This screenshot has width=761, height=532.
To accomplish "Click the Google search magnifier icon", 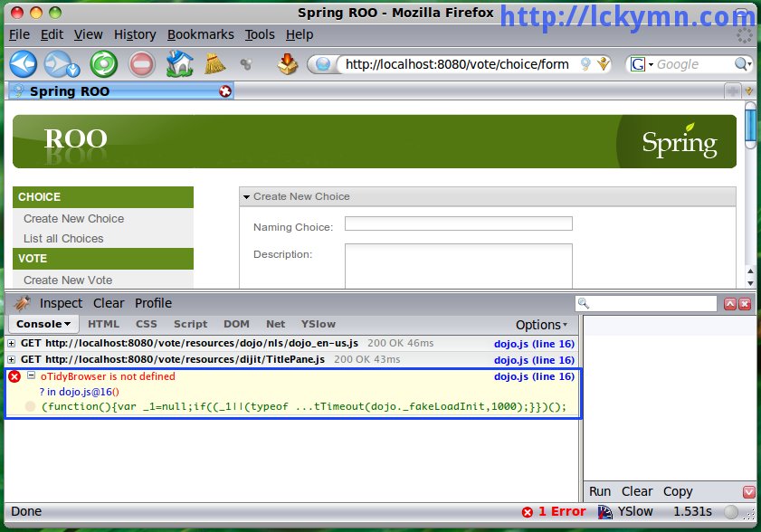I will 740,63.
